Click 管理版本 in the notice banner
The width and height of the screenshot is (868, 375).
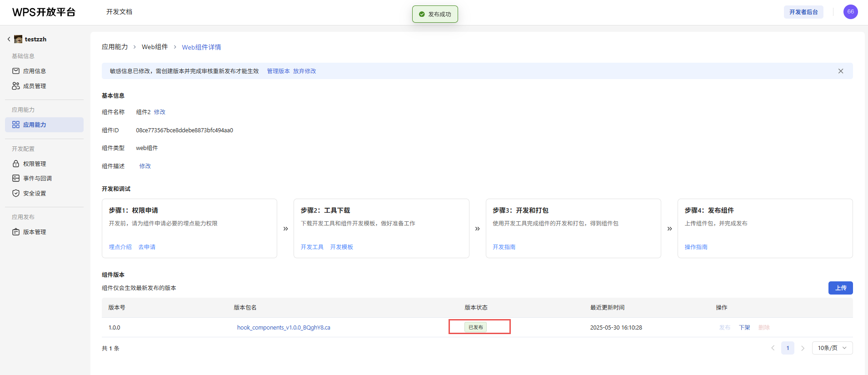coord(278,71)
